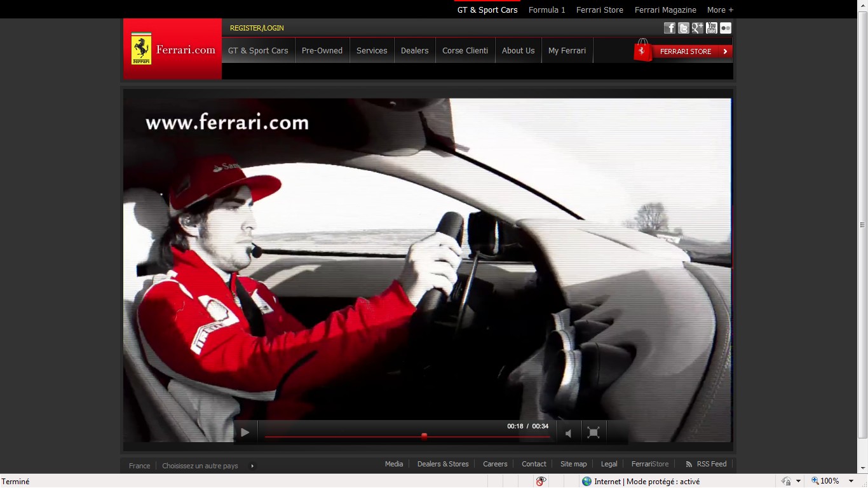The height and width of the screenshot is (488, 868).
Task: Click the Google Plus icon
Action: pos(697,28)
